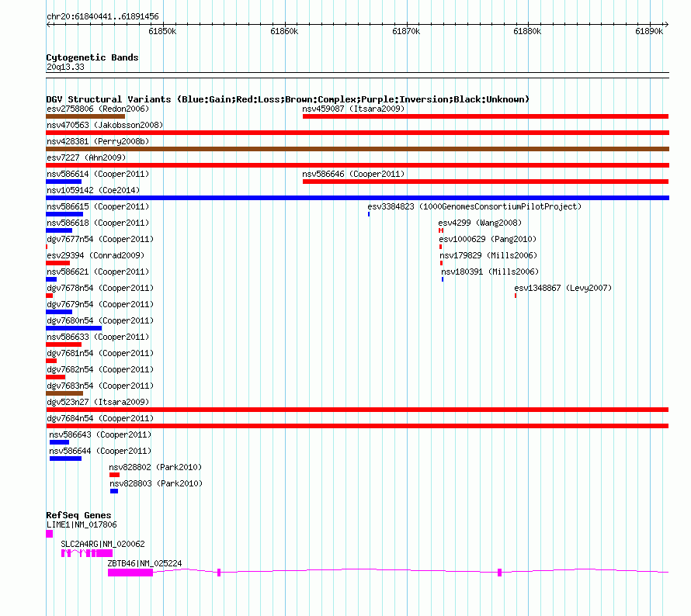This screenshot has width=691, height=616.
Task: Select nsv586615 (Cooper2011) label
Action: [x=98, y=206]
